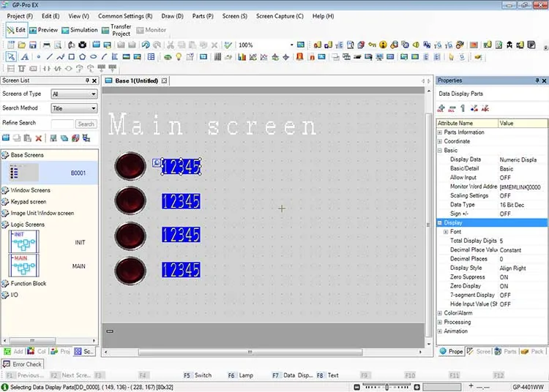Adjust the zoom slider in status bar
This screenshot has width=549, height=392.
(387, 387)
